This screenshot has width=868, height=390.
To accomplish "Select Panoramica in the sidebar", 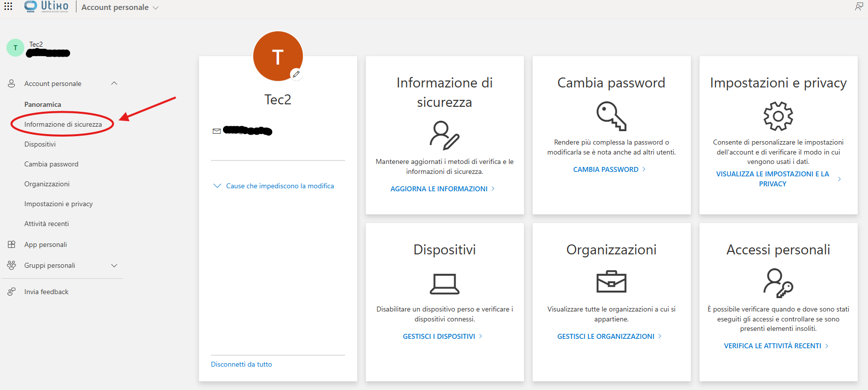I will (43, 104).
